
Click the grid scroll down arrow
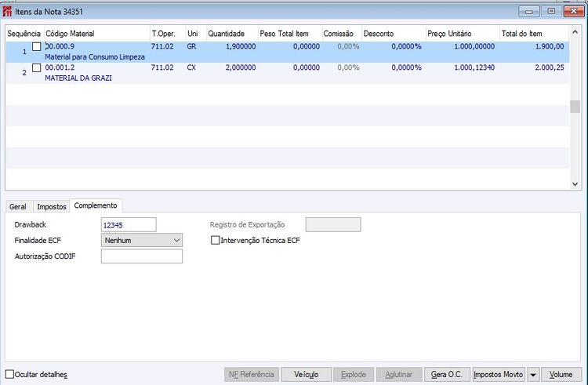(575, 184)
